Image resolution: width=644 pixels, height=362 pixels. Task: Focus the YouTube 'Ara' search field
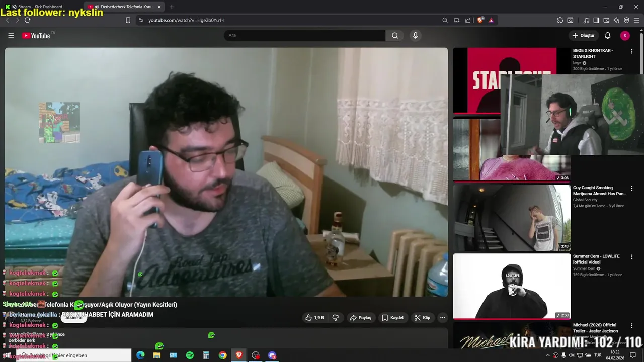click(x=304, y=36)
